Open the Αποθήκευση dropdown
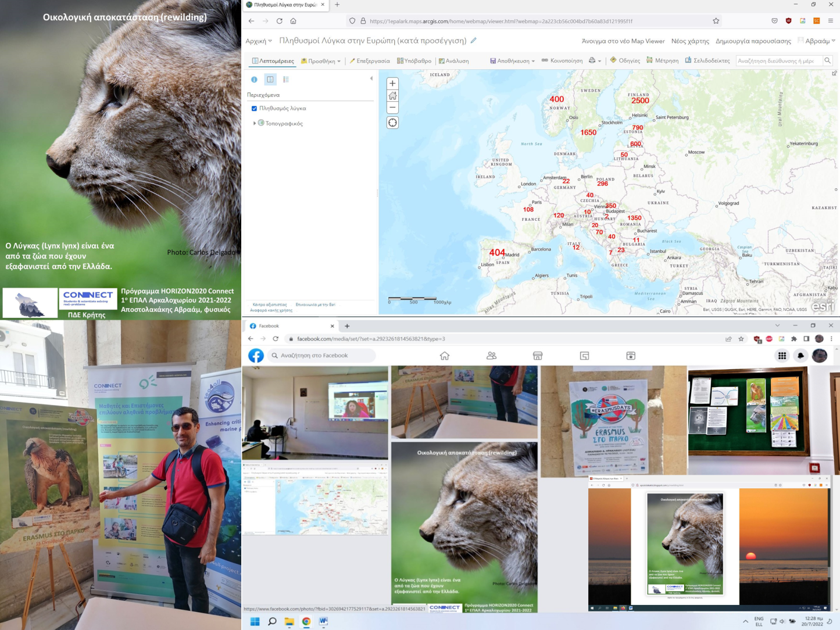The width and height of the screenshot is (840, 630). (512, 60)
